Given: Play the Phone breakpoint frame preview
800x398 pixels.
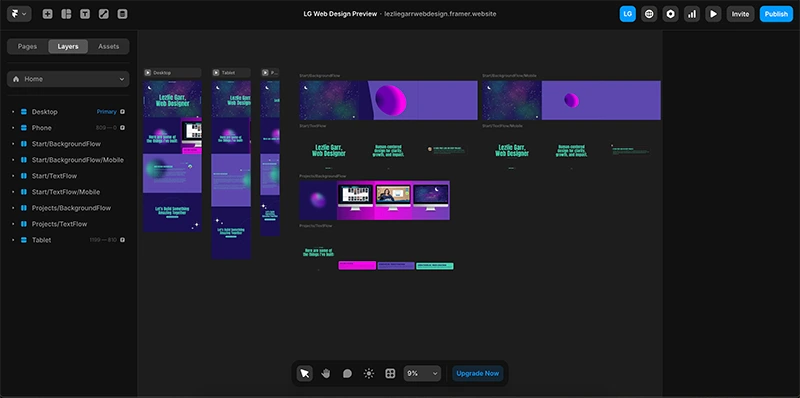Looking at the screenshot, I should point(265,73).
